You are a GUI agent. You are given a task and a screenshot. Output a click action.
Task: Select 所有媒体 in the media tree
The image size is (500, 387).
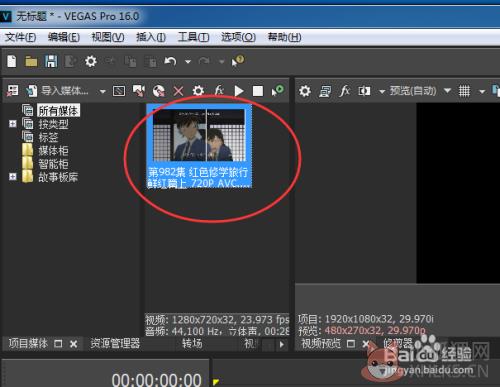point(59,111)
